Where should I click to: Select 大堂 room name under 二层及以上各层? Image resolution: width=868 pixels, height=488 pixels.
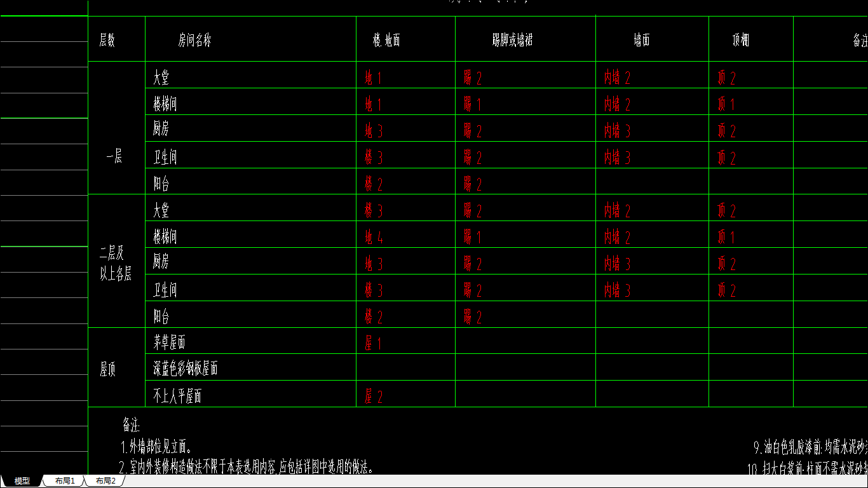coord(161,210)
